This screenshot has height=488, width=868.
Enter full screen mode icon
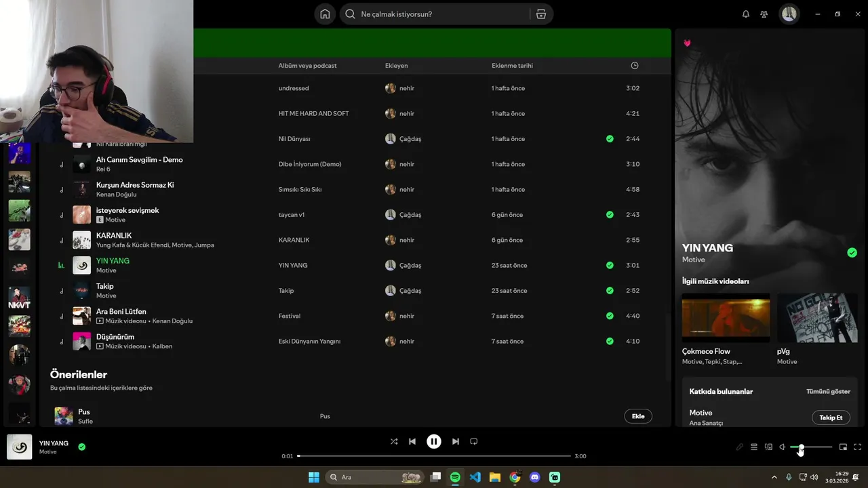click(858, 447)
